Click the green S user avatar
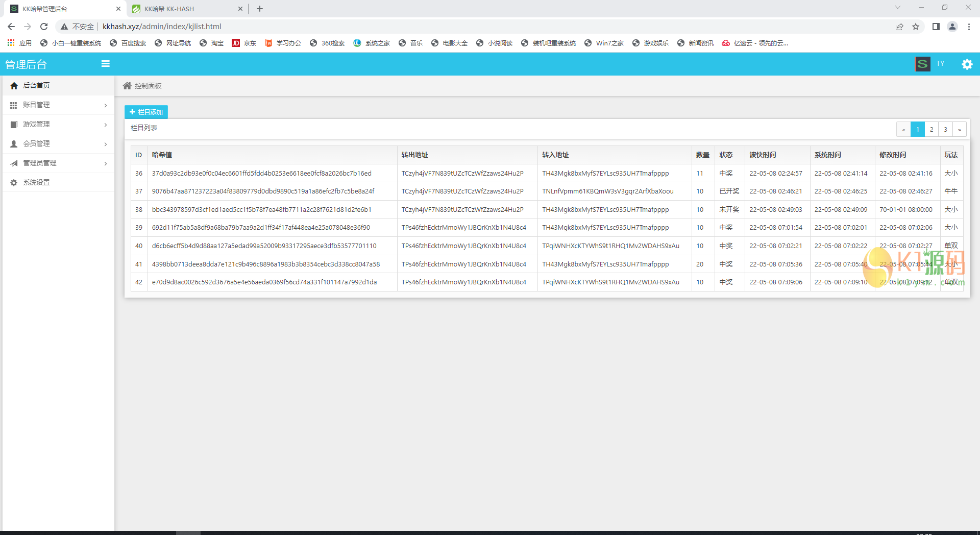 922,64
